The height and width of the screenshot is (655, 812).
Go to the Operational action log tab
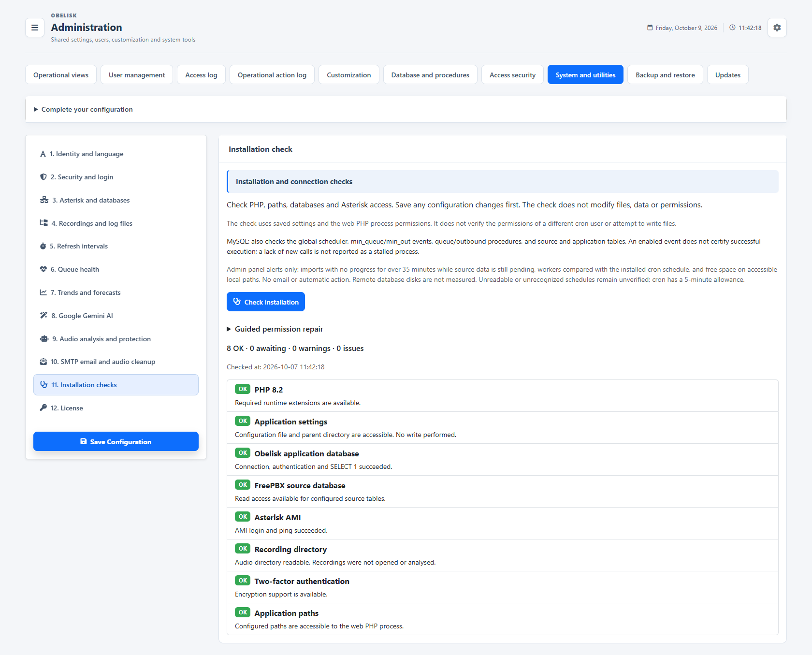[x=272, y=75]
